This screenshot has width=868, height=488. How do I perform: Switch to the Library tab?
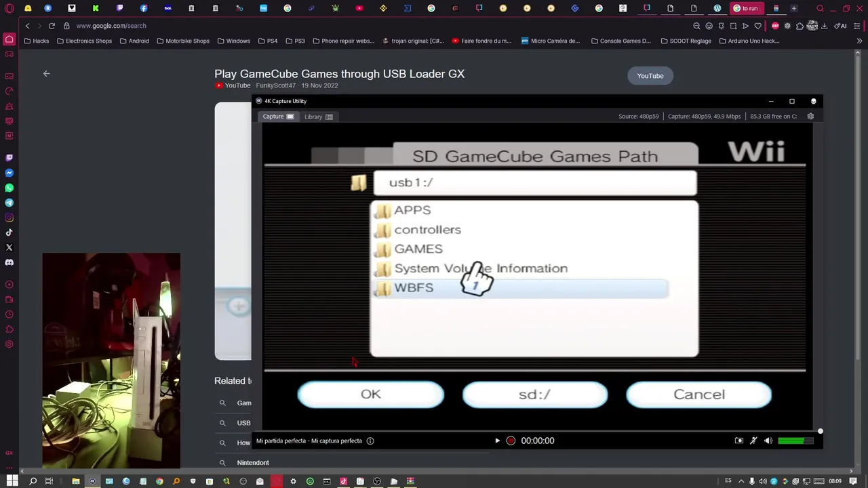coord(318,117)
